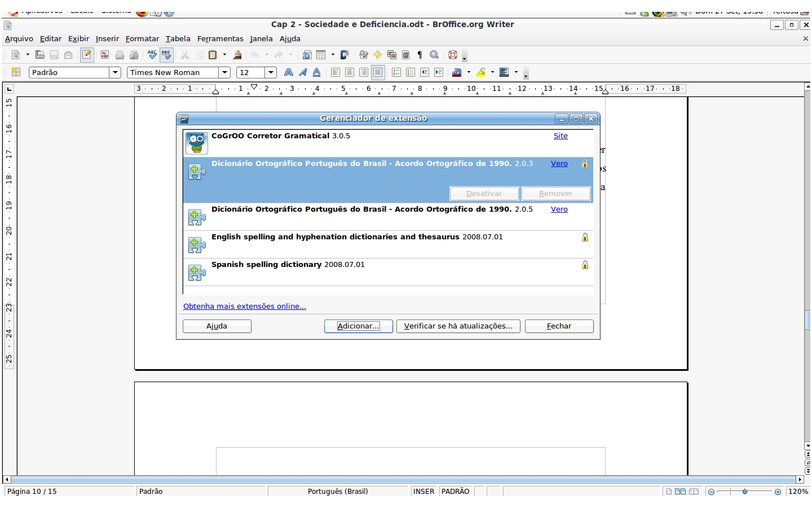This screenshot has height=508, width=812.
Task: Click the zoom in plus icon
Action: click(778, 492)
